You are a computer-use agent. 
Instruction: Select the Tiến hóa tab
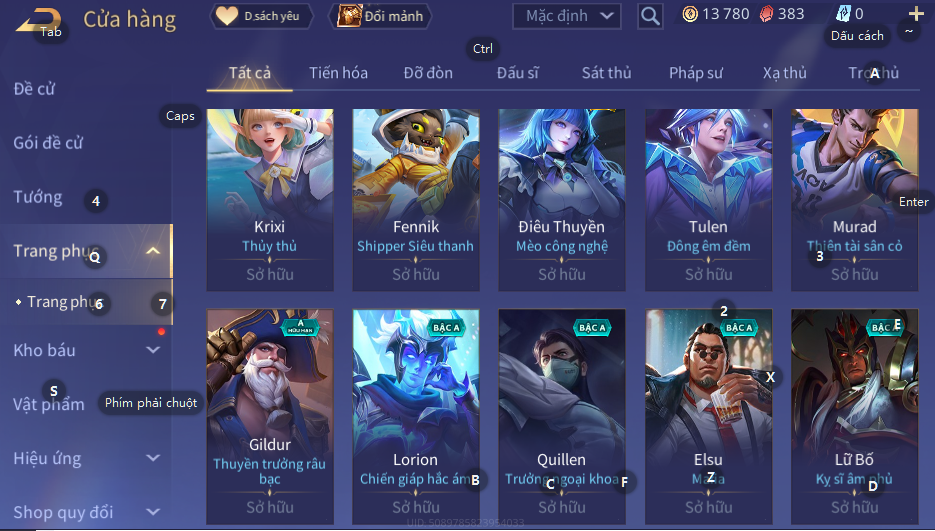(338, 73)
